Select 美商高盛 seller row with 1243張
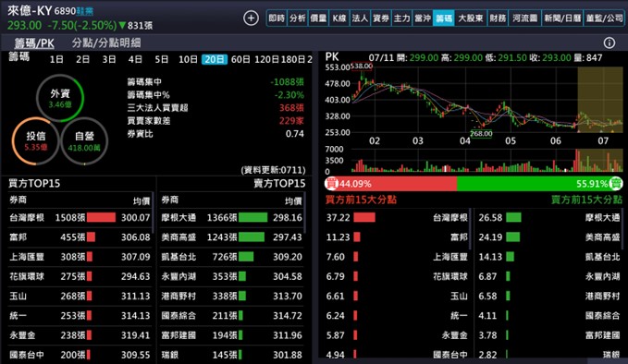Screen dimensions: 628x364 click(231, 237)
